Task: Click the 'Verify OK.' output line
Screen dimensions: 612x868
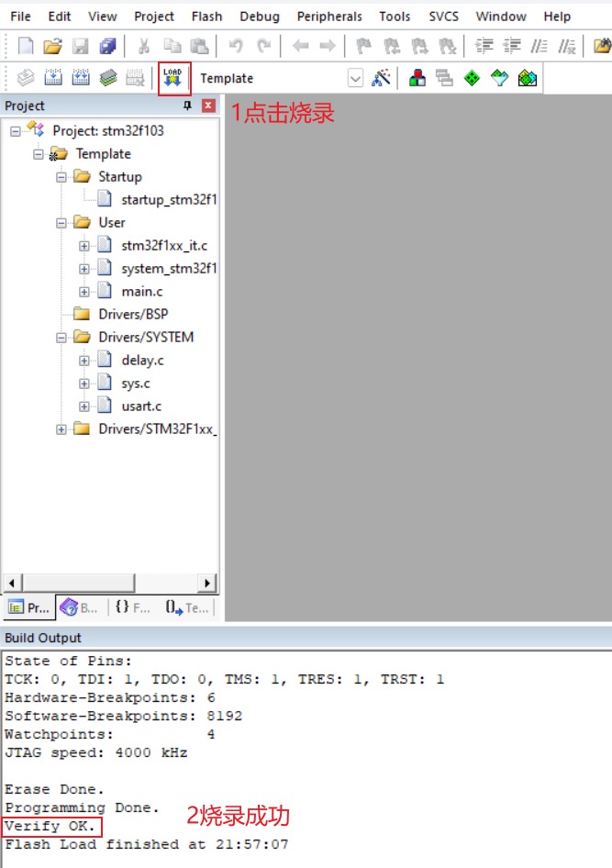Action: 50,827
